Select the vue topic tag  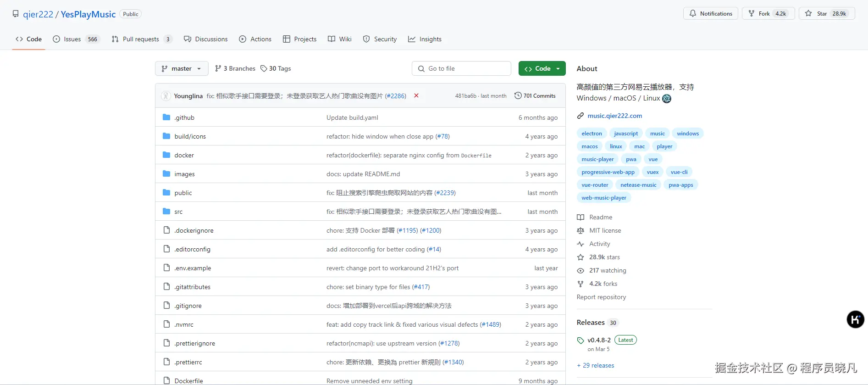(653, 159)
